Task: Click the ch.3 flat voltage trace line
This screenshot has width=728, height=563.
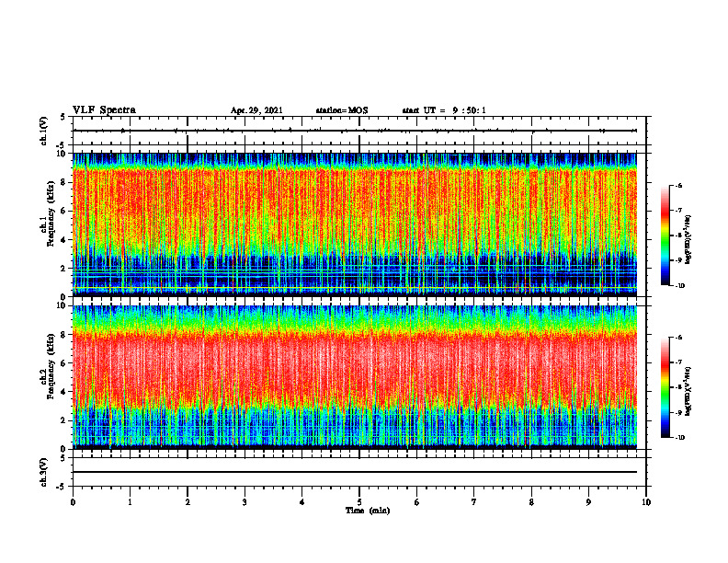Action: pyautogui.click(x=355, y=472)
